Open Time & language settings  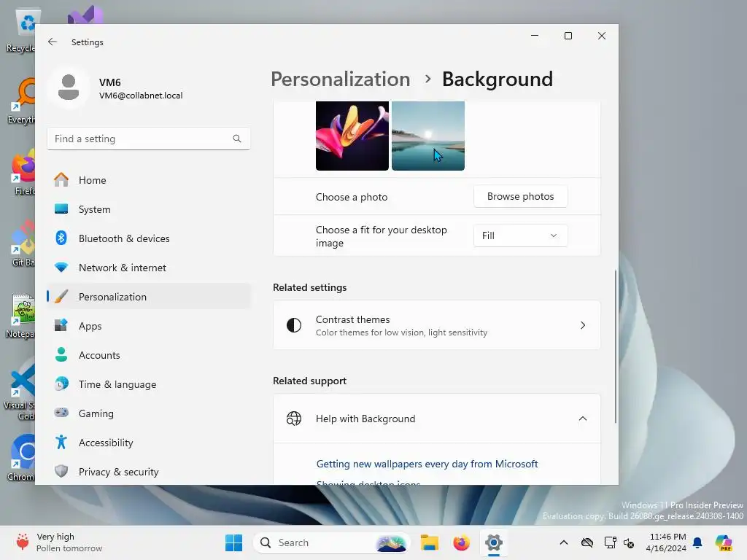(x=149, y=384)
